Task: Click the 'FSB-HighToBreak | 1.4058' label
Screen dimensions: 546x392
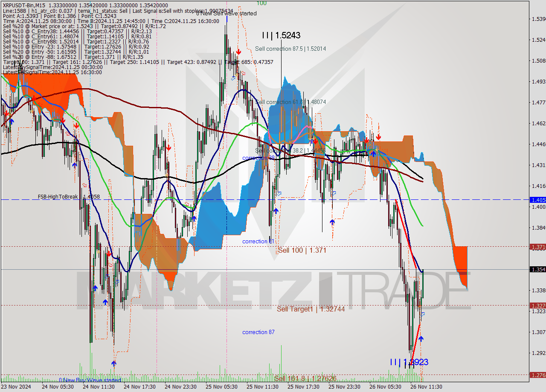Action: (69, 197)
